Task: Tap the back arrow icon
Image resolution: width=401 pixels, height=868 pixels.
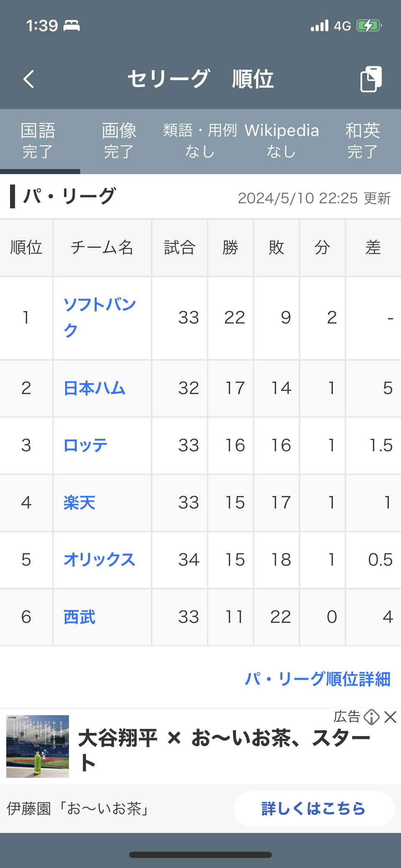Action: [29, 79]
